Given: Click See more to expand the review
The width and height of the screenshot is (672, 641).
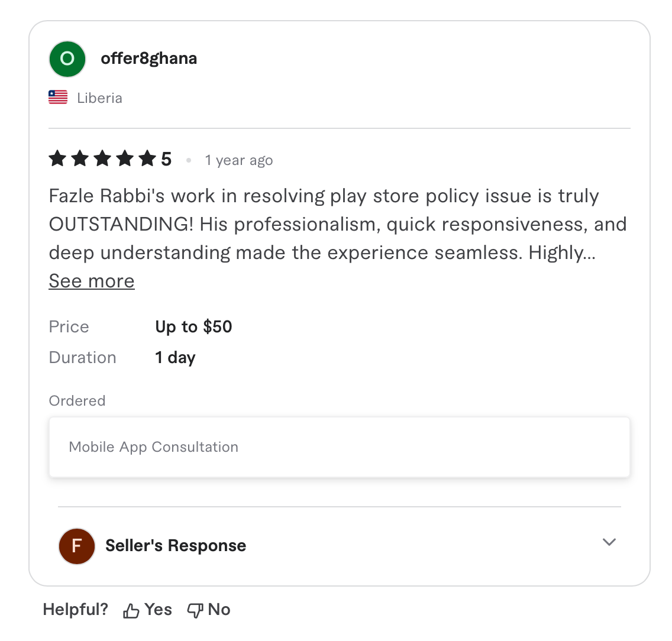Looking at the screenshot, I should point(91,281).
